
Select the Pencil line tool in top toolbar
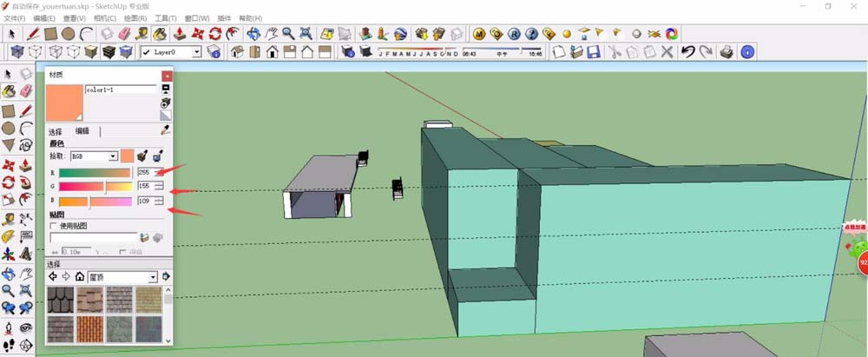[32, 34]
